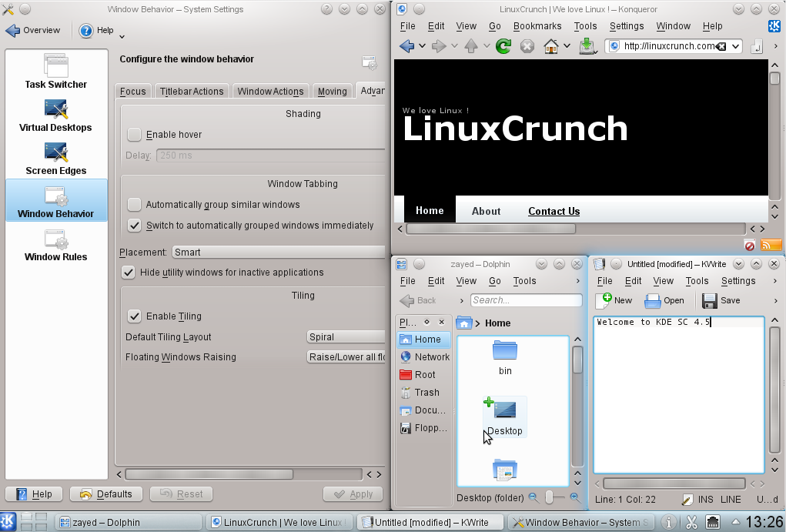The height and width of the screenshot is (532, 786).
Task: Open the Konqueror URL history dropdown
Action: 735,46
